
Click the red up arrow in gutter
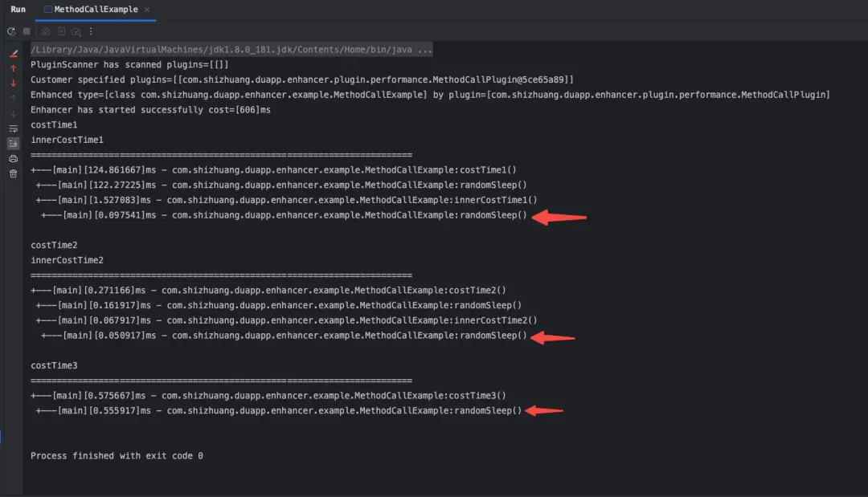(x=13, y=69)
